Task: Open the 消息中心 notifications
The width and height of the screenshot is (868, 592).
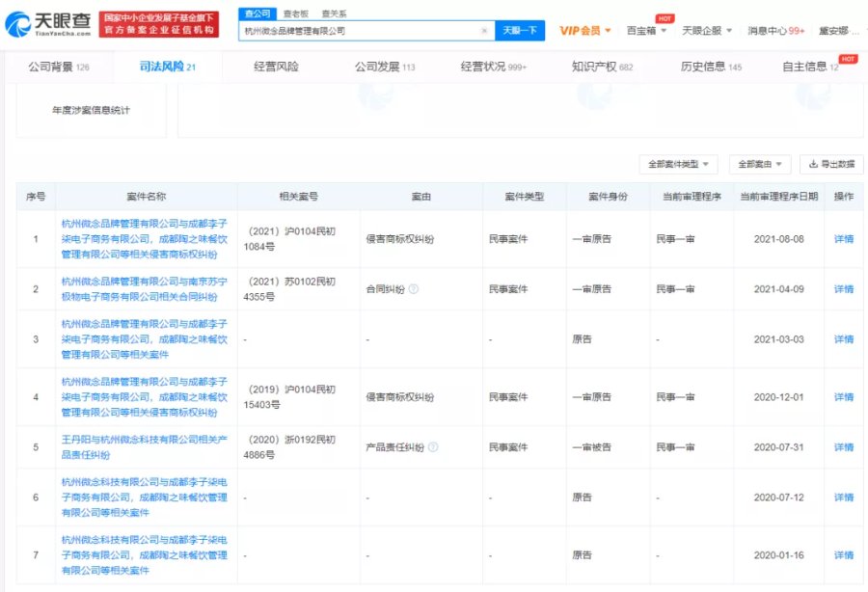Action: click(x=776, y=31)
